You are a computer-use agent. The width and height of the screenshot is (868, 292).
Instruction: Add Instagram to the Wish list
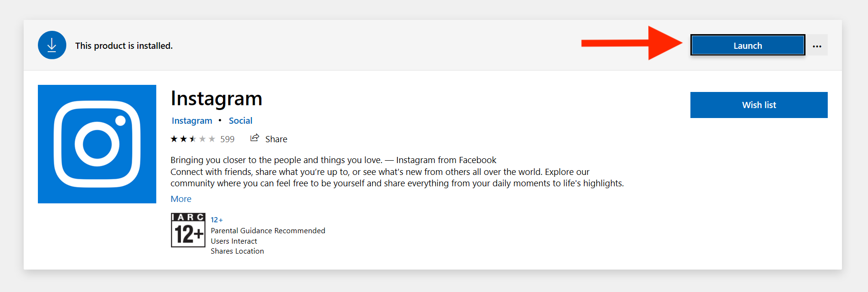pos(759,105)
